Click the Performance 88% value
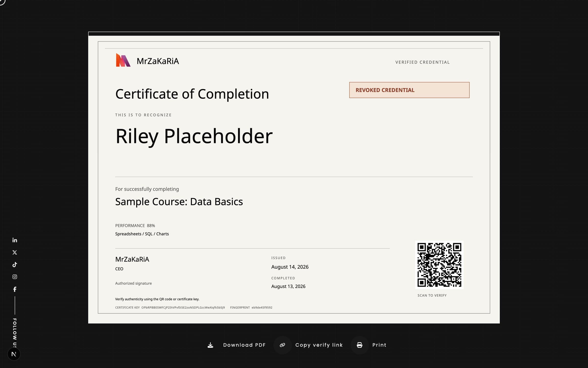 (x=151, y=226)
